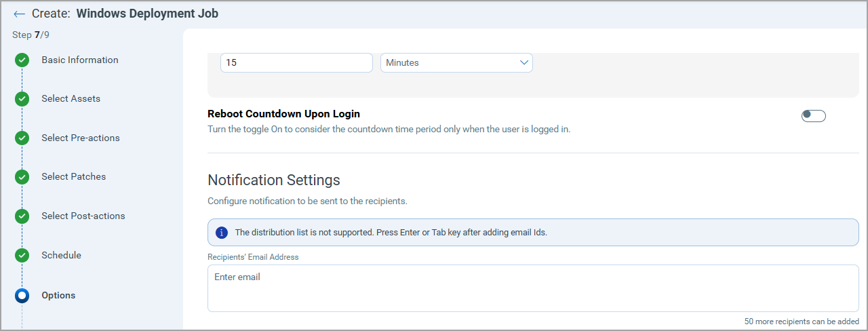Click the Select Assets green checkmark icon
Image resolution: width=868 pixels, height=331 pixels.
[22, 99]
